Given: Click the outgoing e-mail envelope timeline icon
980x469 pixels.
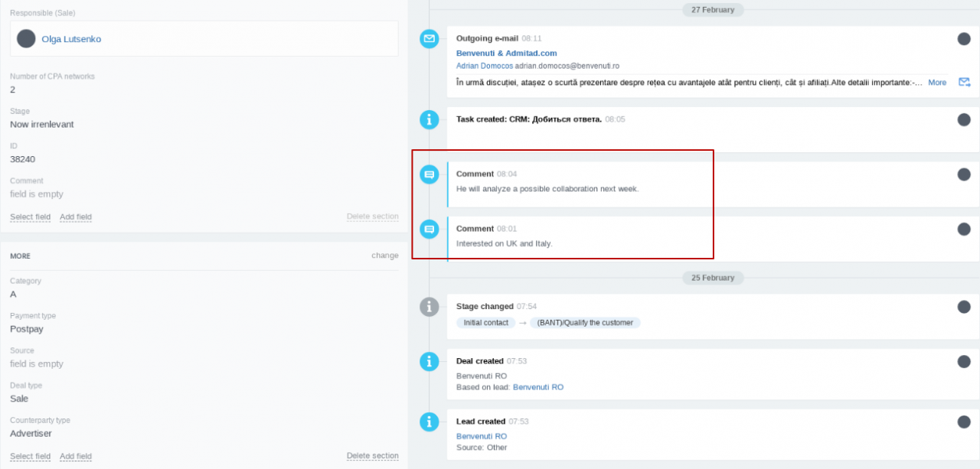Looking at the screenshot, I should 430,38.
